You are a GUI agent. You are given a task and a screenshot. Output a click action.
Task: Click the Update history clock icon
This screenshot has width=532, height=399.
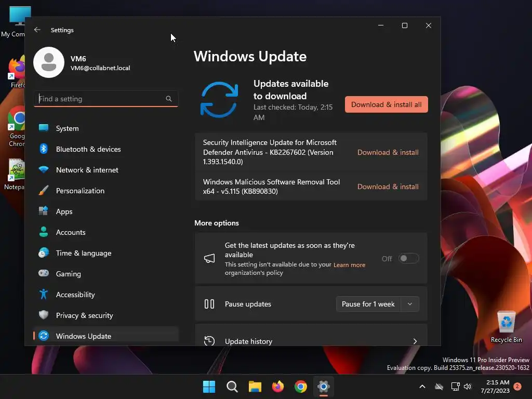click(x=209, y=341)
